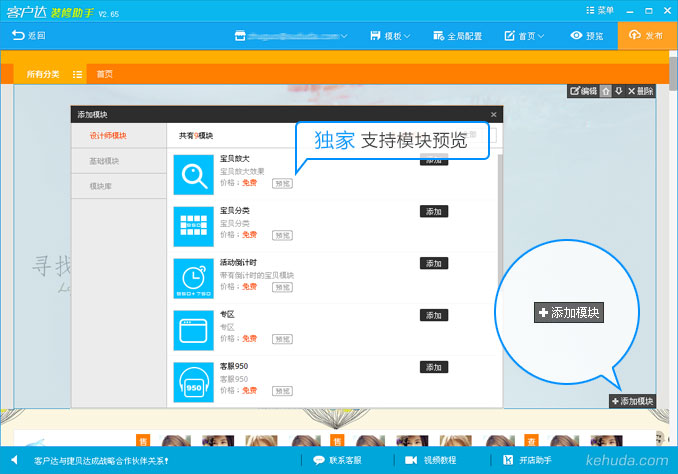Preview the 活动倒计时 module via 预览
Screen dimensions: 678x474
pyautogui.click(x=283, y=287)
